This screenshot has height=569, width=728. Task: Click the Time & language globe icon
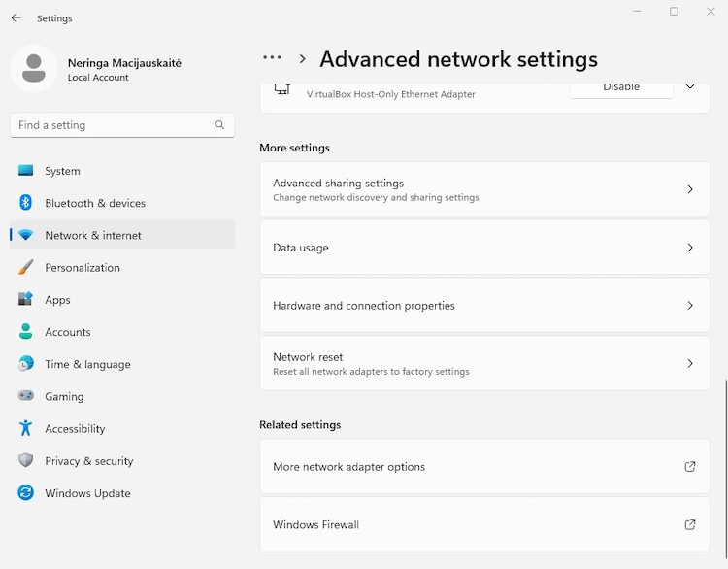pyautogui.click(x=25, y=364)
